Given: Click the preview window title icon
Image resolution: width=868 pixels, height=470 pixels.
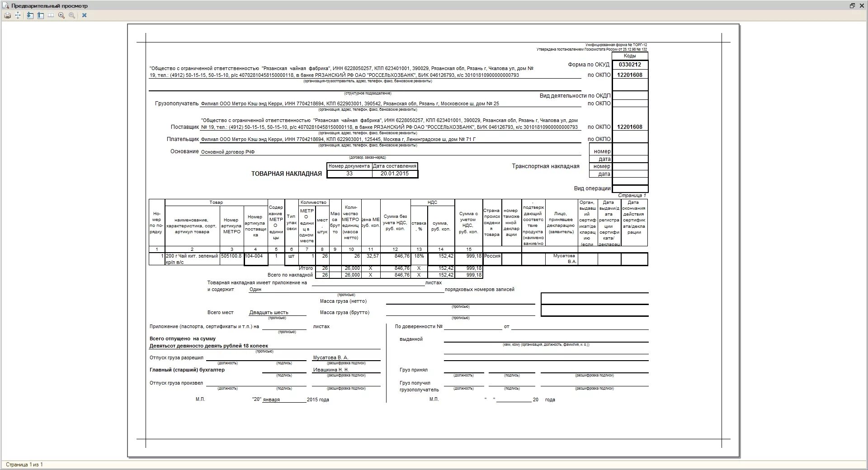Looking at the screenshot, I should click(6, 5).
